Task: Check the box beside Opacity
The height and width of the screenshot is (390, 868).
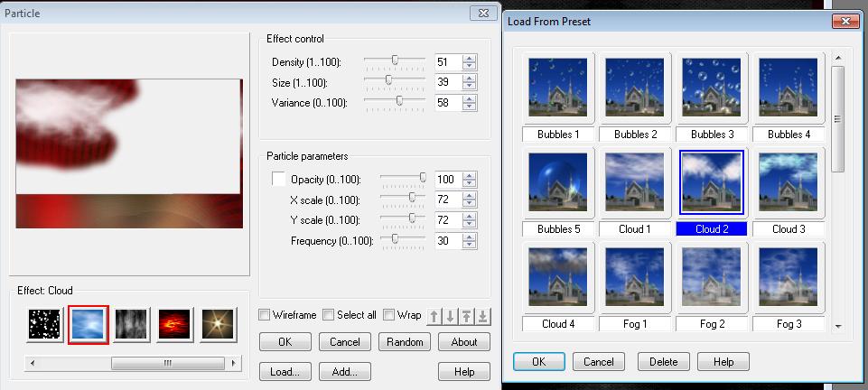Action: point(278,179)
